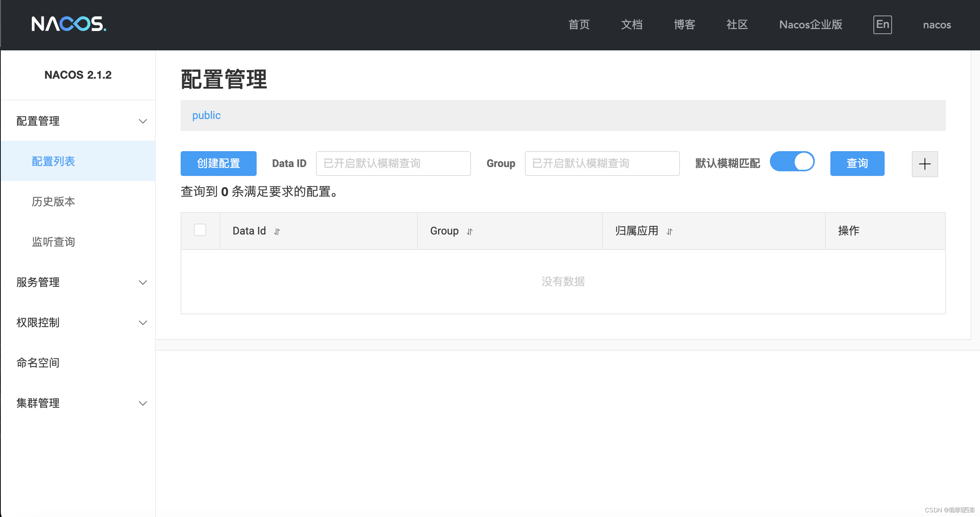Viewport: 980px width, 517px height.
Task: Sort the table by Group column
Action: coord(469,231)
